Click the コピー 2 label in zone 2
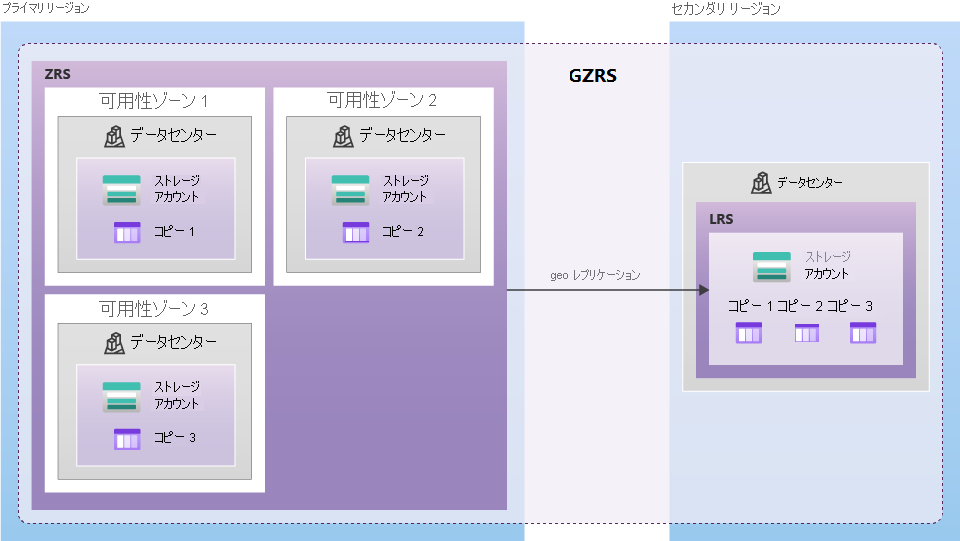This screenshot has width=960, height=541. coord(403,231)
